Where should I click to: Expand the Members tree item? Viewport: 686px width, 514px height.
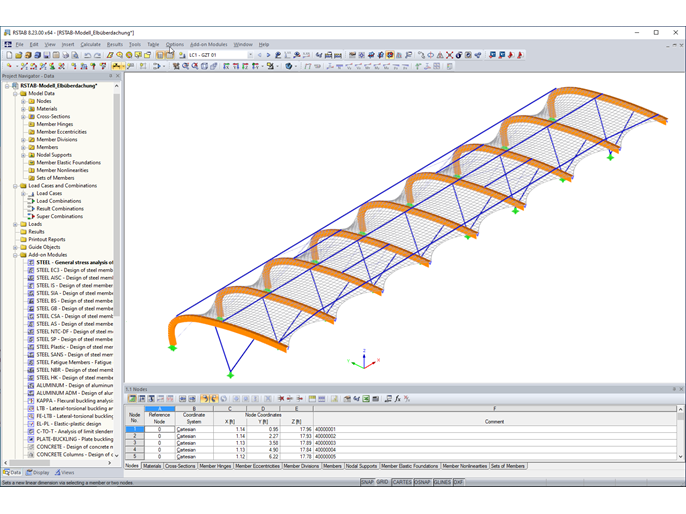point(23,147)
